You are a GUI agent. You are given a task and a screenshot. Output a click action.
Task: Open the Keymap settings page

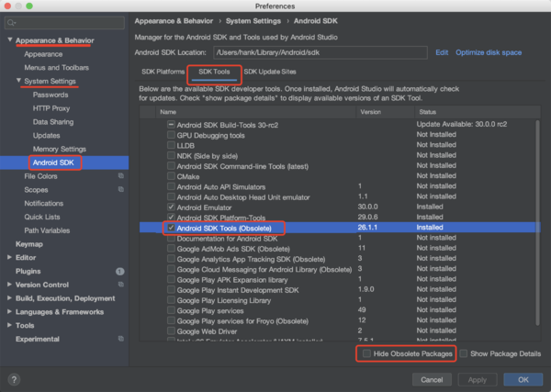pyautogui.click(x=29, y=244)
